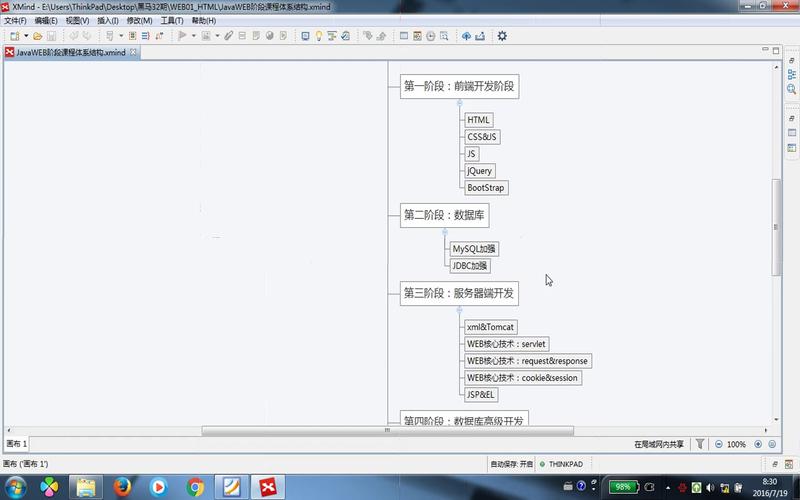Open the 文件(F) menu
The image size is (800, 500).
(15, 20)
